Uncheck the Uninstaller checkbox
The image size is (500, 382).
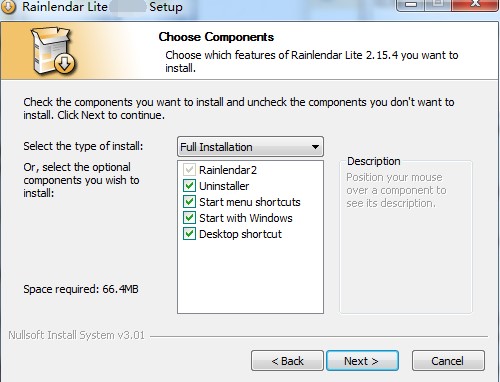pos(189,186)
